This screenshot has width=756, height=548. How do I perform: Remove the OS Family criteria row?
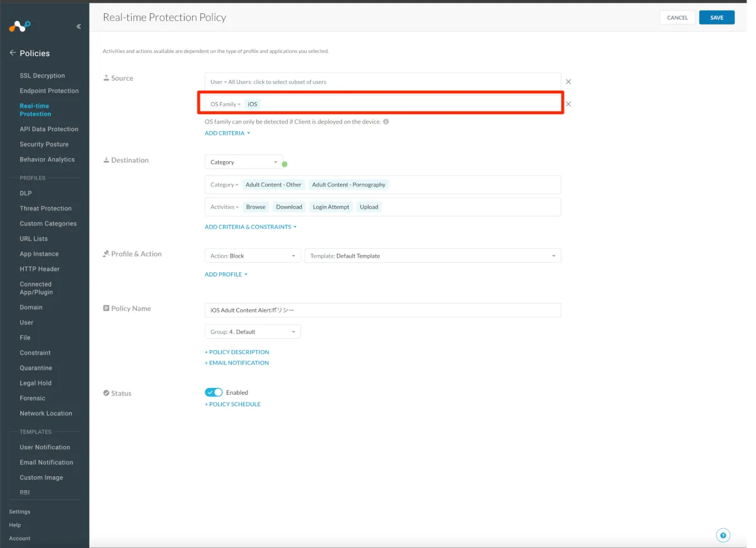[568, 104]
